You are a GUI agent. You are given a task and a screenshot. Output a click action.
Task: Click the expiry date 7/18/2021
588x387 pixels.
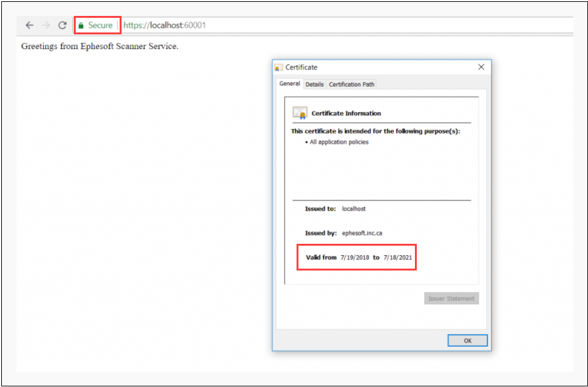398,257
